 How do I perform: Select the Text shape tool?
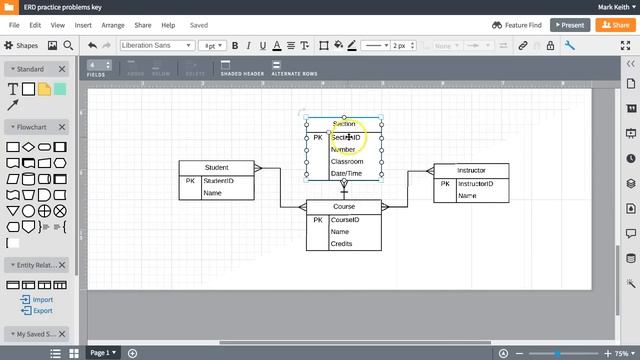(13, 89)
